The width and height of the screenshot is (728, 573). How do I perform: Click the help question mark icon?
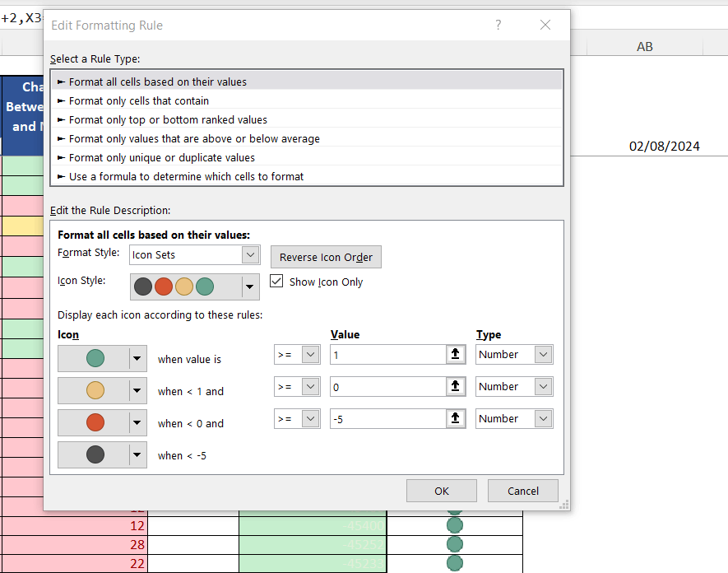[x=498, y=25]
